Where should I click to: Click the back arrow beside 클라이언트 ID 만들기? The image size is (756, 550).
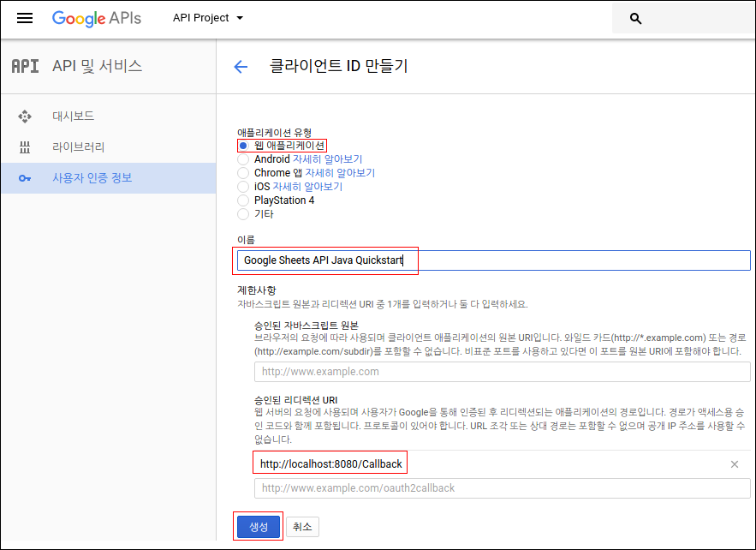(x=241, y=67)
